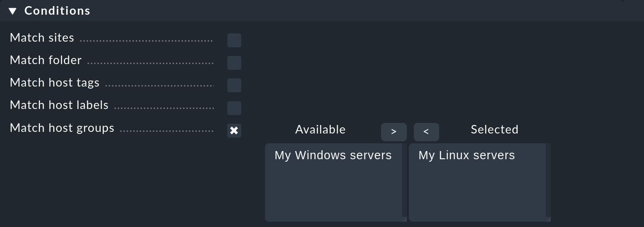Image resolution: width=644 pixels, height=227 pixels.
Task: Grab resize handle of Available list box
Action: 404,219
